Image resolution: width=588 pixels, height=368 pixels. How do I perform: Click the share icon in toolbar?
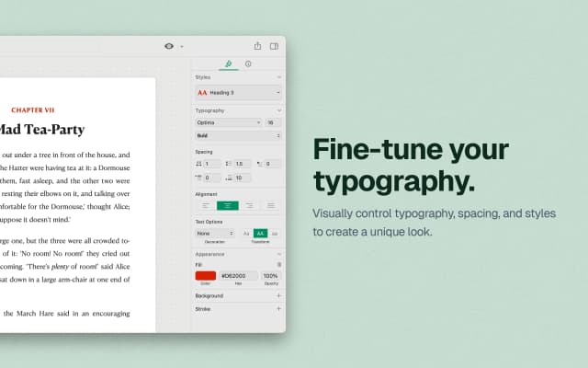257,46
